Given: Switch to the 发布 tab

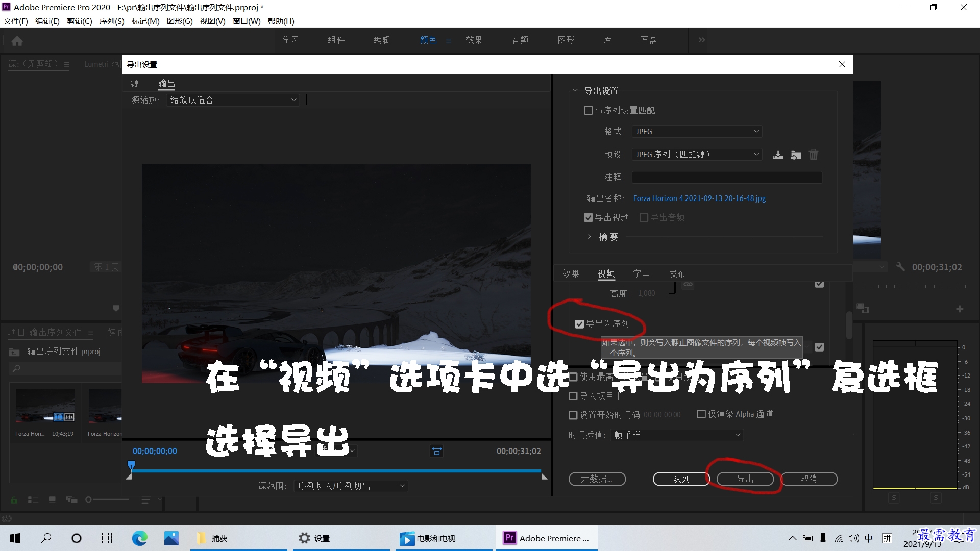Looking at the screenshot, I should click(677, 274).
